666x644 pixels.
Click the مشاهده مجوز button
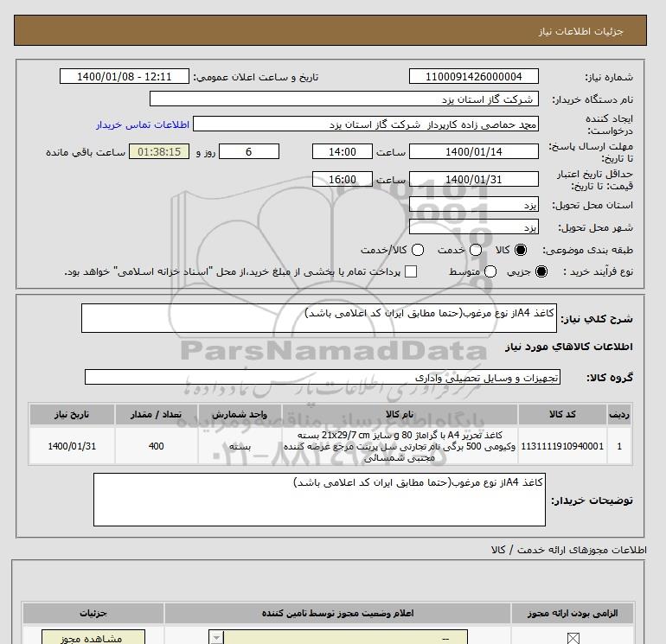[93, 638]
